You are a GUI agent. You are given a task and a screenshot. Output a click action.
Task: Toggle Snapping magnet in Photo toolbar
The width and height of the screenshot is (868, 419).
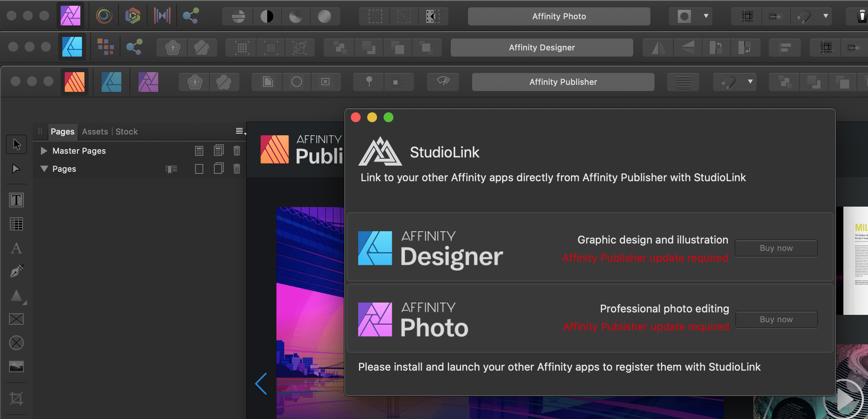(804, 16)
